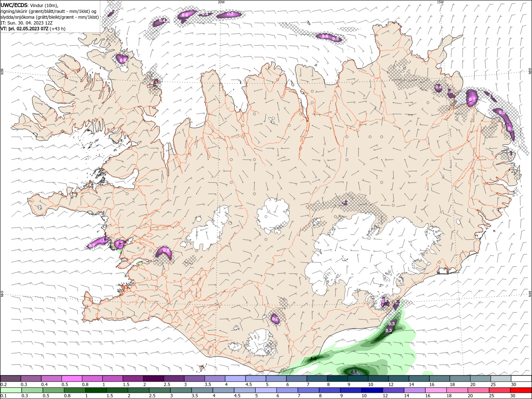Pick the dark mauve 0.2 snow legend swatch

point(10,379)
